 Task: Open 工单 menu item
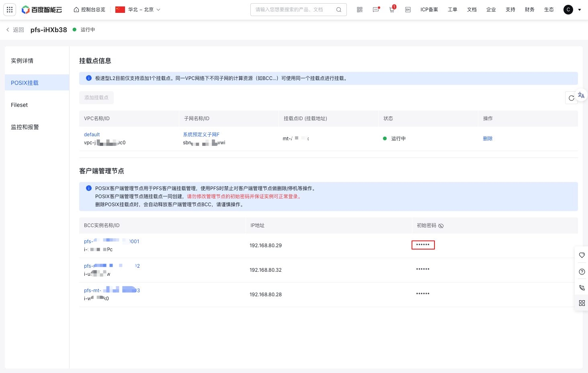click(x=453, y=10)
